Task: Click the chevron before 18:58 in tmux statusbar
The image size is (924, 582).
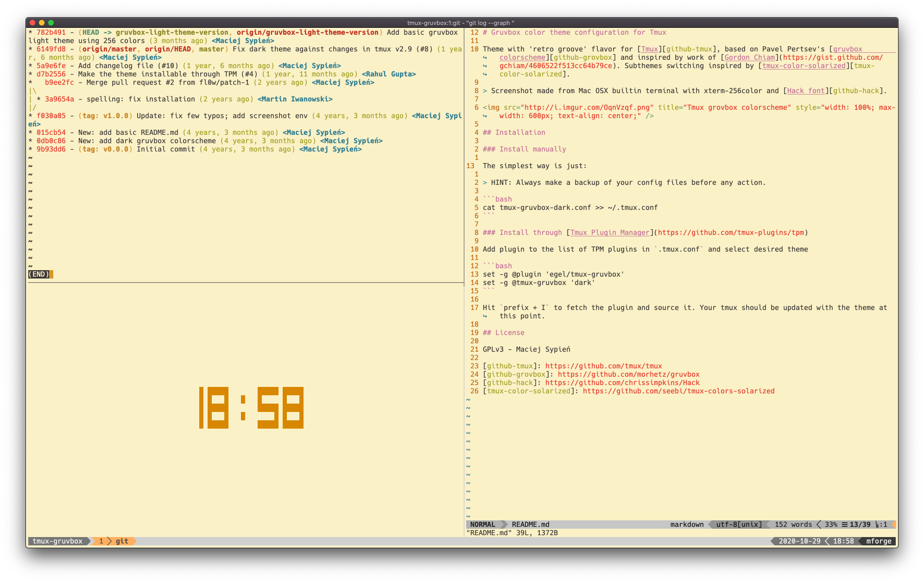Action: (827, 541)
